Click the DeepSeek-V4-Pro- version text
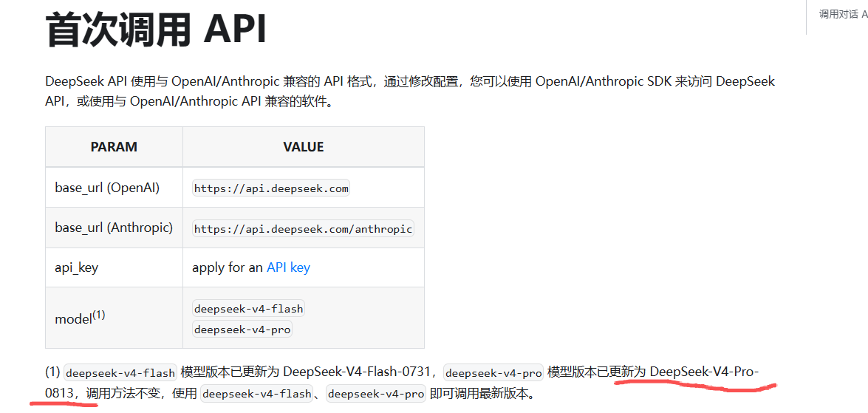 (x=705, y=372)
